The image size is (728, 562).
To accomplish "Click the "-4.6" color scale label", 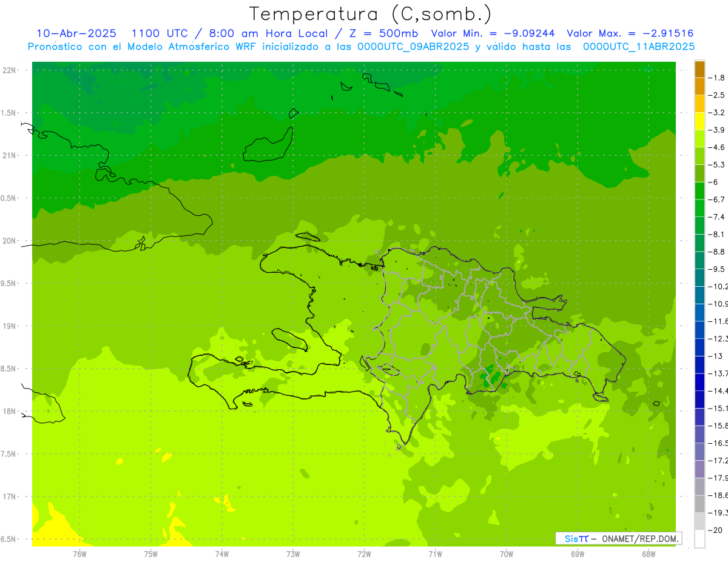I will pos(716,147).
